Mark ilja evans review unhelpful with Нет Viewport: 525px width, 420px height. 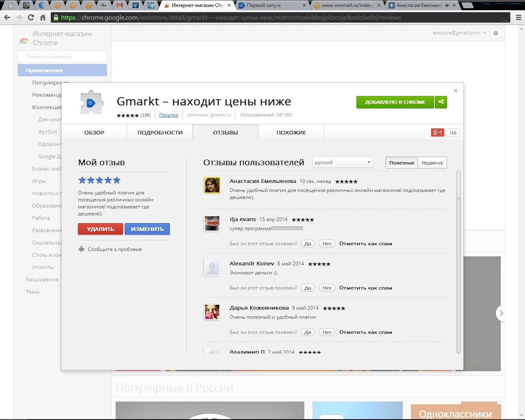tap(327, 244)
